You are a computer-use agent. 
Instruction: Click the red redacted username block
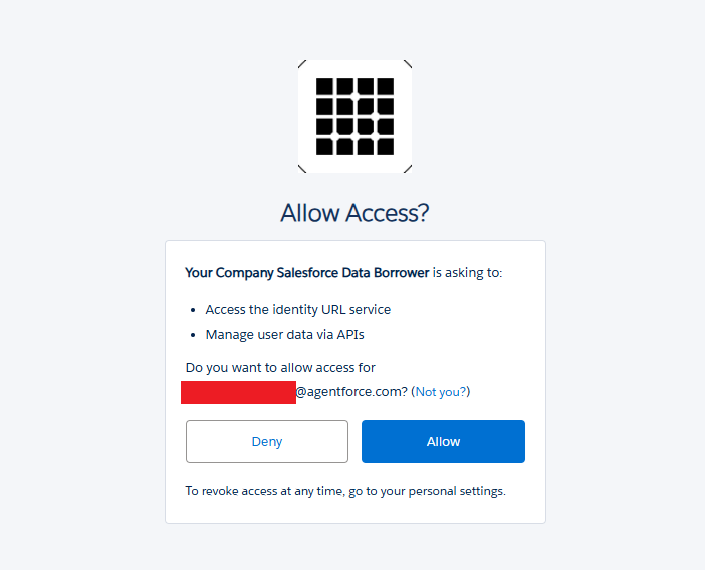click(x=238, y=392)
